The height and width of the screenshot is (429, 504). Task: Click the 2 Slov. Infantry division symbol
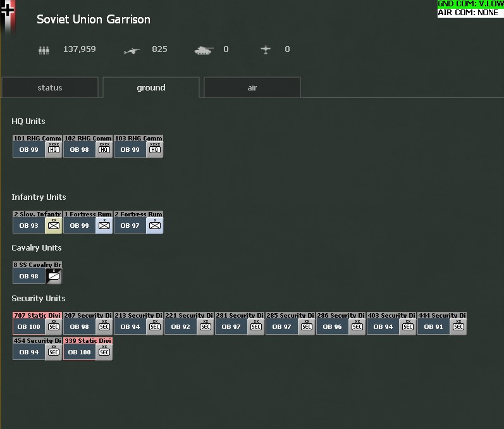tap(54, 225)
